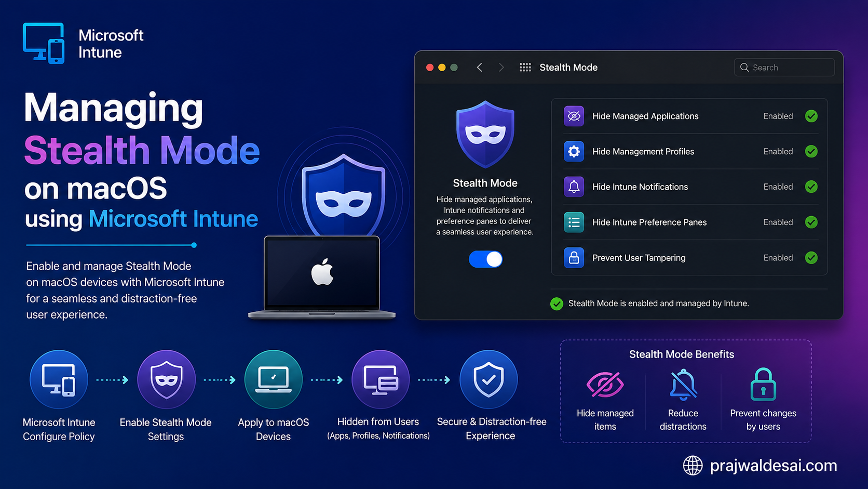Click the Stealth Mode window title text

(568, 68)
